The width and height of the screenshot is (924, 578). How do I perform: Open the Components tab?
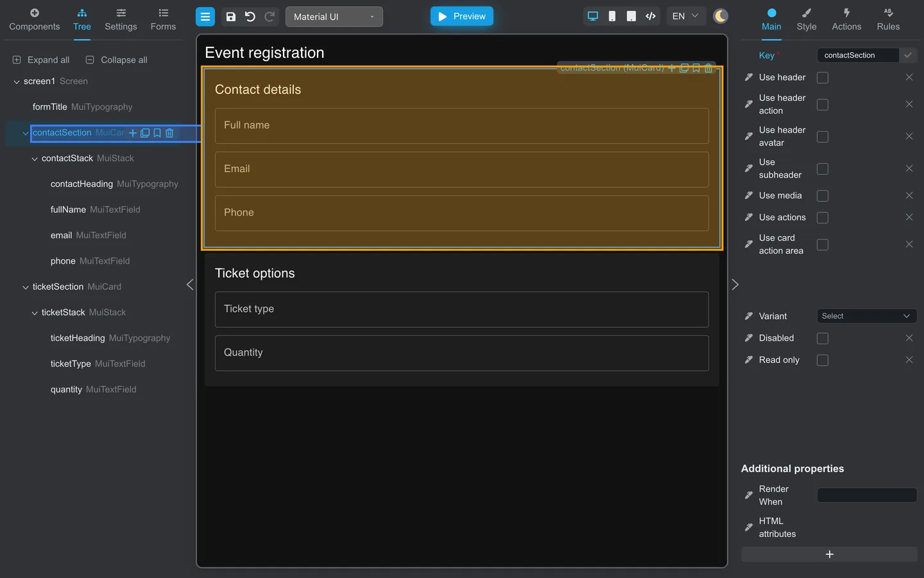pos(35,20)
